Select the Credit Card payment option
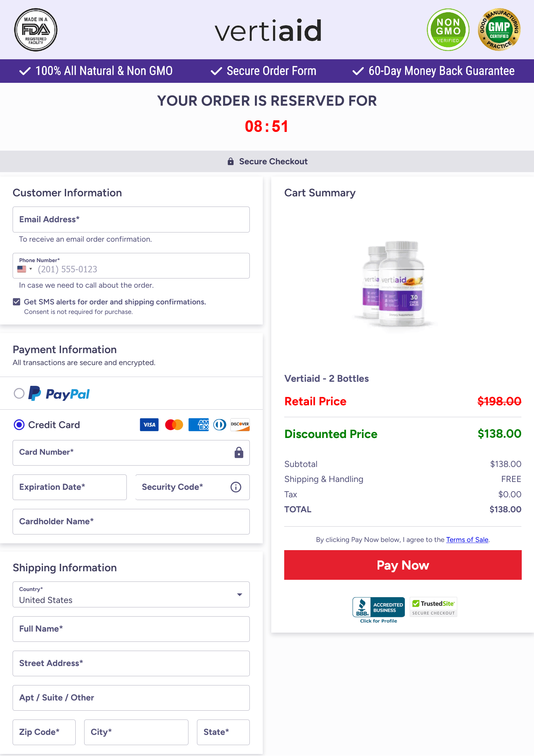 [x=19, y=425]
